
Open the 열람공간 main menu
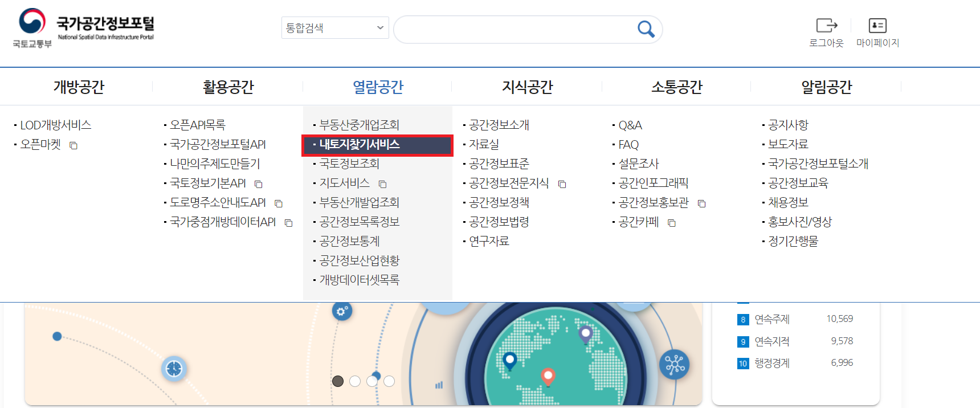coord(378,87)
